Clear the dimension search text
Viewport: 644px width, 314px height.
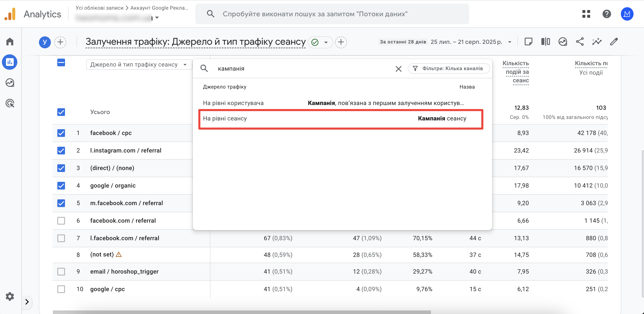[399, 68]
